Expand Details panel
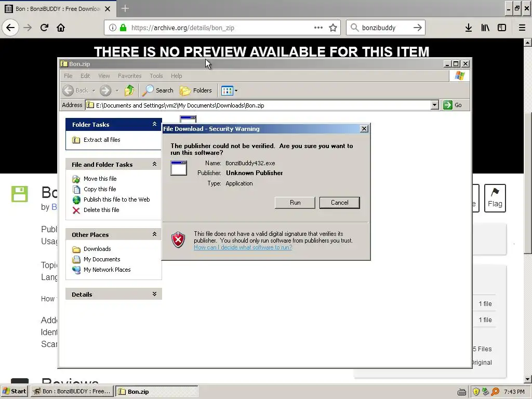 (154, 294)
